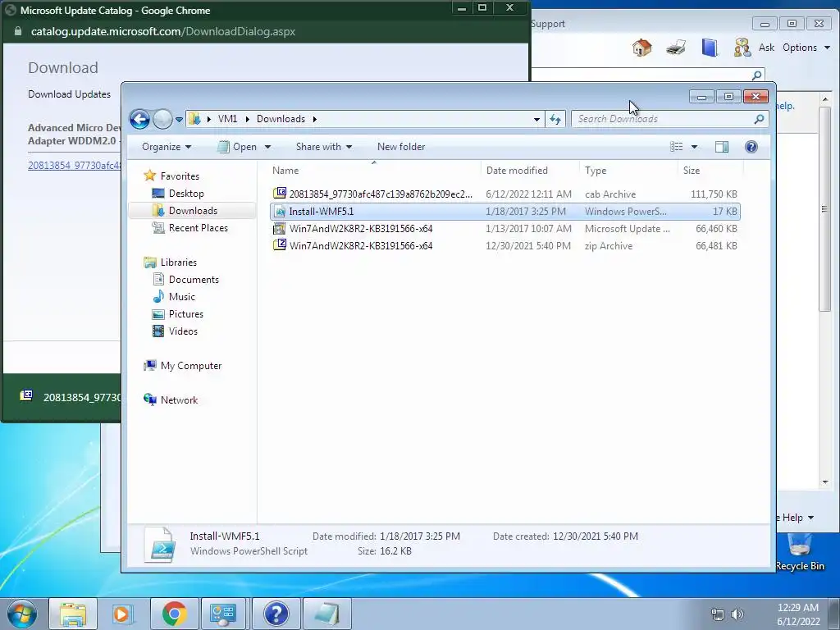Select Desktop under Favorites

(186, 194)
